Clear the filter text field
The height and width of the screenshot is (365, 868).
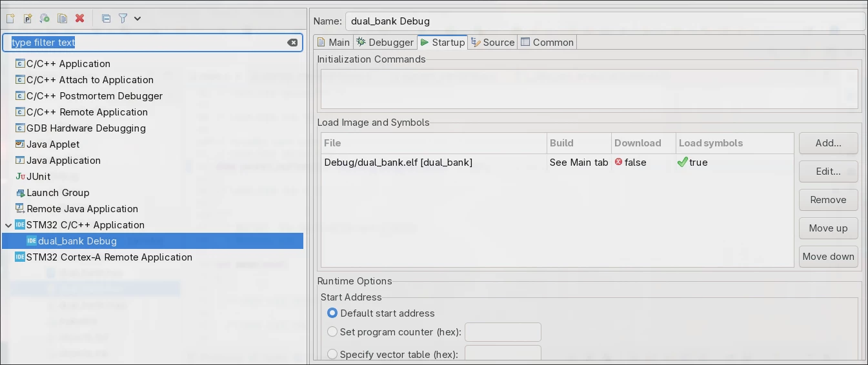coord(292,43)
